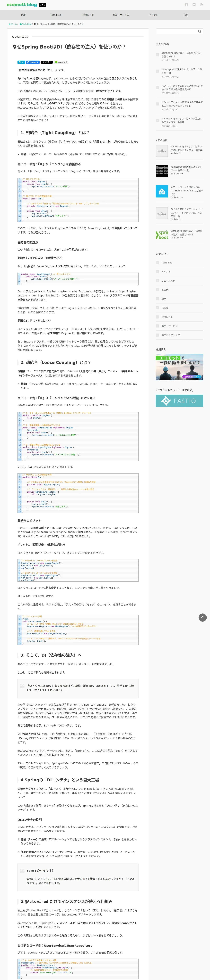Open recent post Microsoft Igniteとは from 2025年11月7日
The width and height of the screenshot is (210, 980).
tap(182, 120)
